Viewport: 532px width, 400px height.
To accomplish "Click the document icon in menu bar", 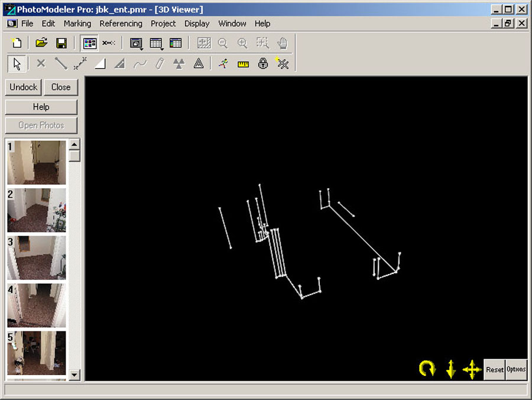I will [12, 24].
